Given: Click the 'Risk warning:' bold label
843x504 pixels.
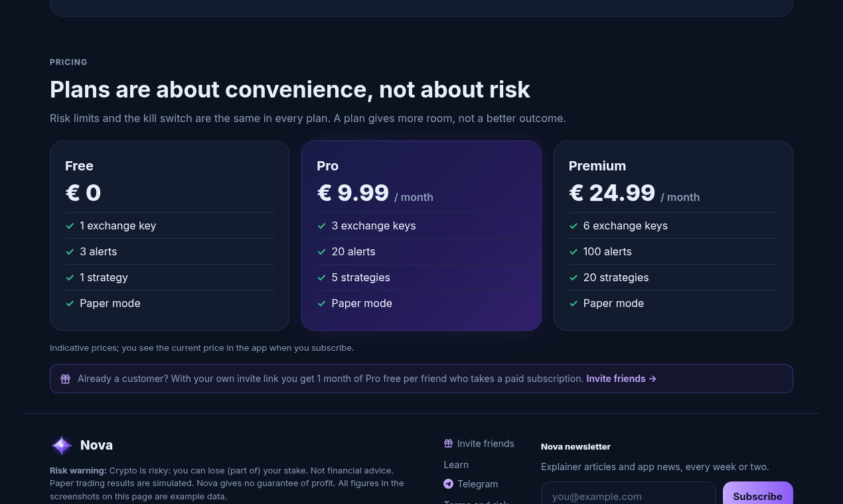Looking at the screenshot, I should click(x=78, y=470).
